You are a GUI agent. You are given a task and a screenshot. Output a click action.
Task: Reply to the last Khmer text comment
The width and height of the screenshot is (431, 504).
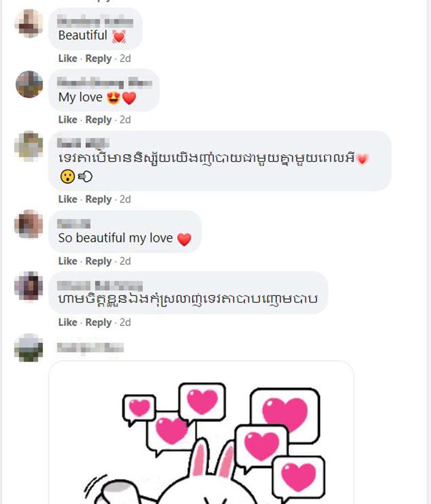(98, 322)
